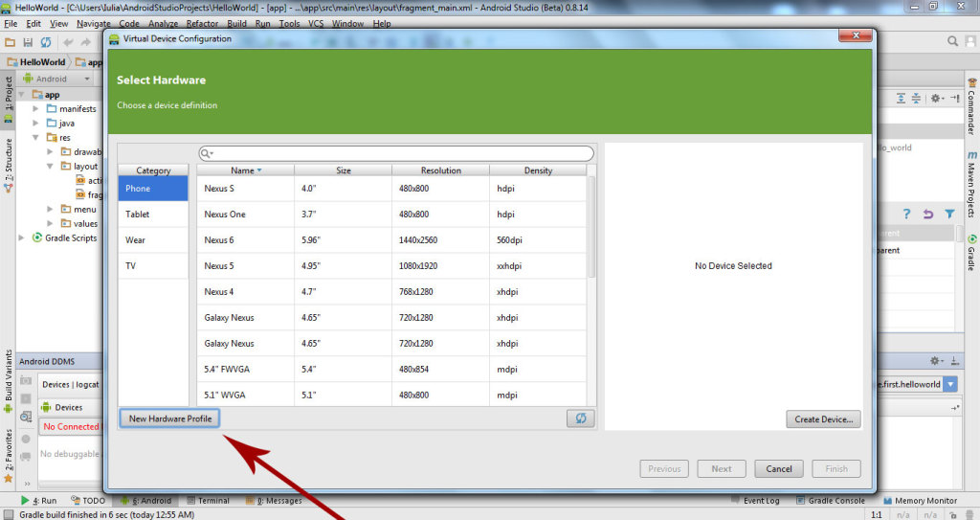The image size is (980, 520).
Task: Open the Event Log
Action: click(x=756, y=501)
